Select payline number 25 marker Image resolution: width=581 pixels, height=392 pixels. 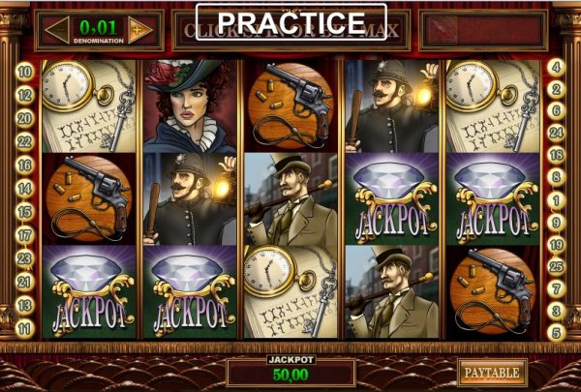[556, 267]
